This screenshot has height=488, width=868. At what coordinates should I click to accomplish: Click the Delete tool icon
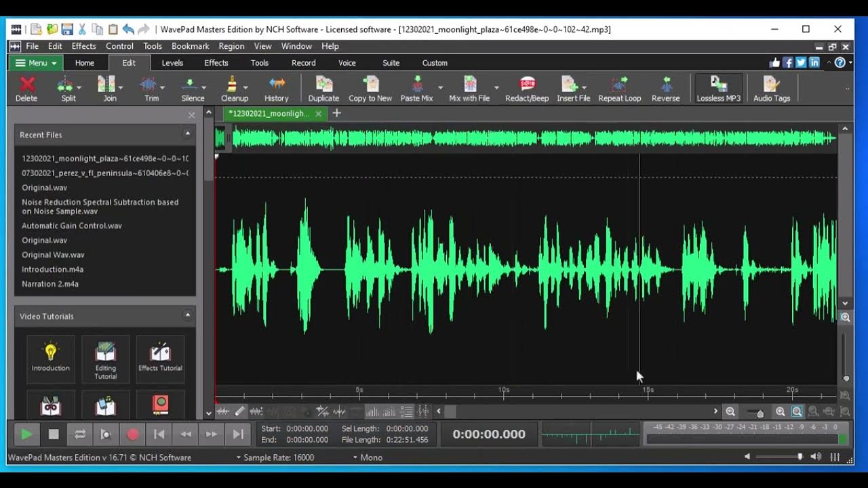26,89
